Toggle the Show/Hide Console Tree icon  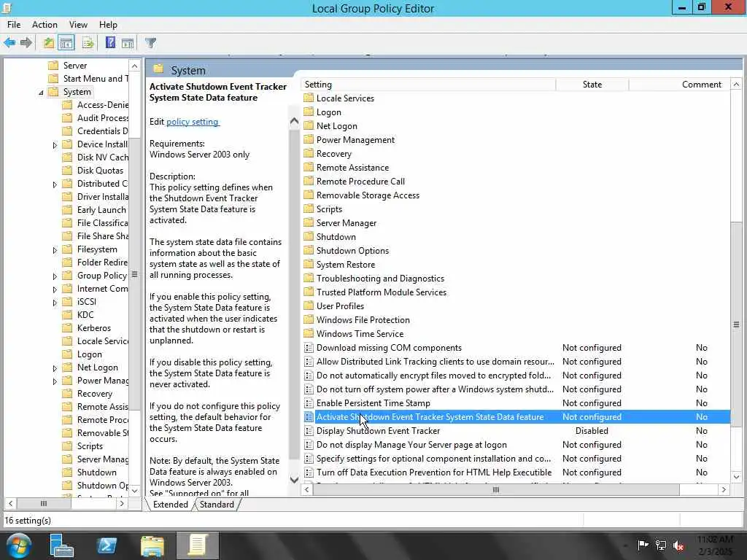(x=66, y=43)
